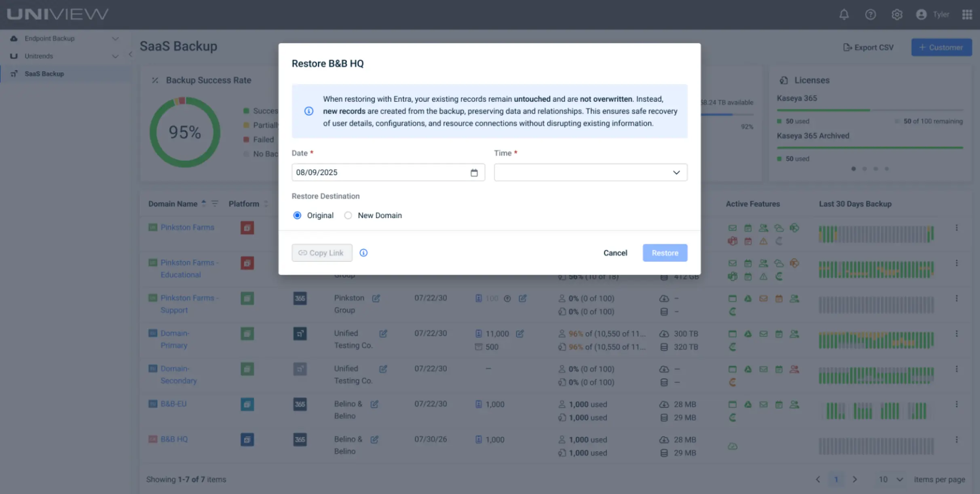Add a new Customer
The image size is (980, 494).
pos(941,47)
